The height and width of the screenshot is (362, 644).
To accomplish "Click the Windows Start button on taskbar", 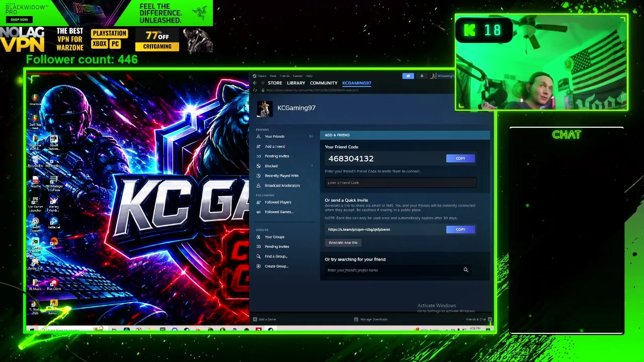I will coord(32,330).
